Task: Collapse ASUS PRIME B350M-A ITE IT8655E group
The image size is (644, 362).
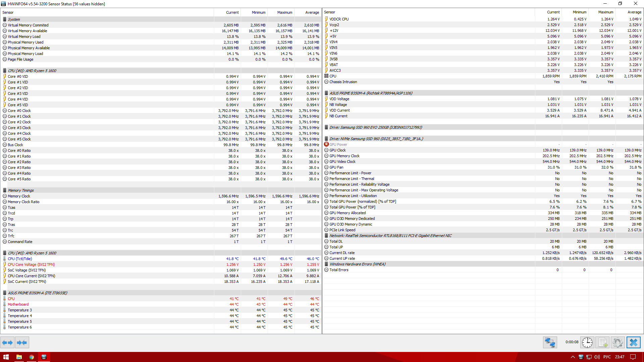Action: click(x=37, y=293)
